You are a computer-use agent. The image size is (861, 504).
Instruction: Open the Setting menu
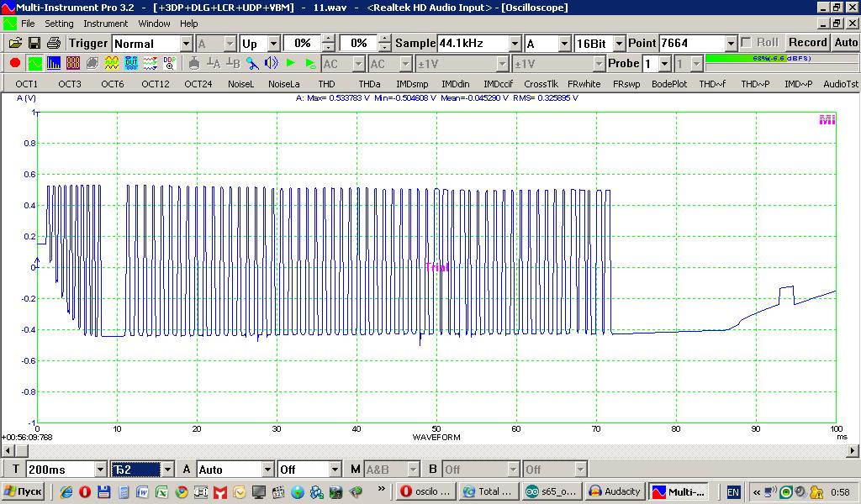click(x=59, y=24)
